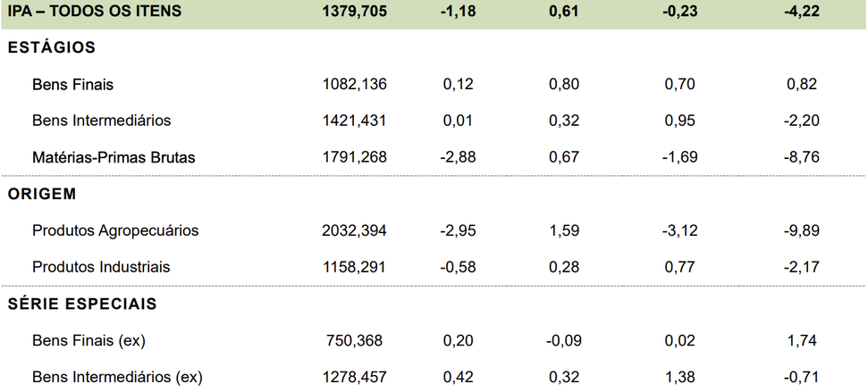
Task: Click the "Bens Intermediários (ex)" row label
Action: pyautogui.click(x=117, y=377)
